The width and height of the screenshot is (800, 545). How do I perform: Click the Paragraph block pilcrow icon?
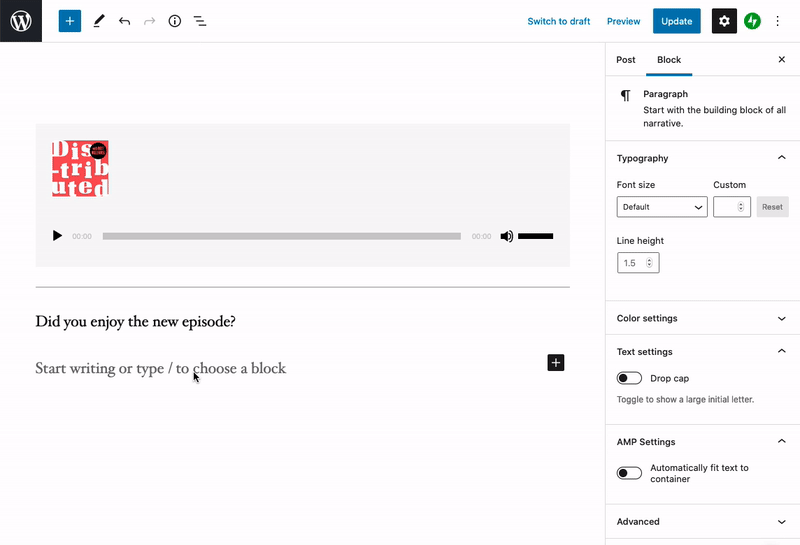point(626,95)
